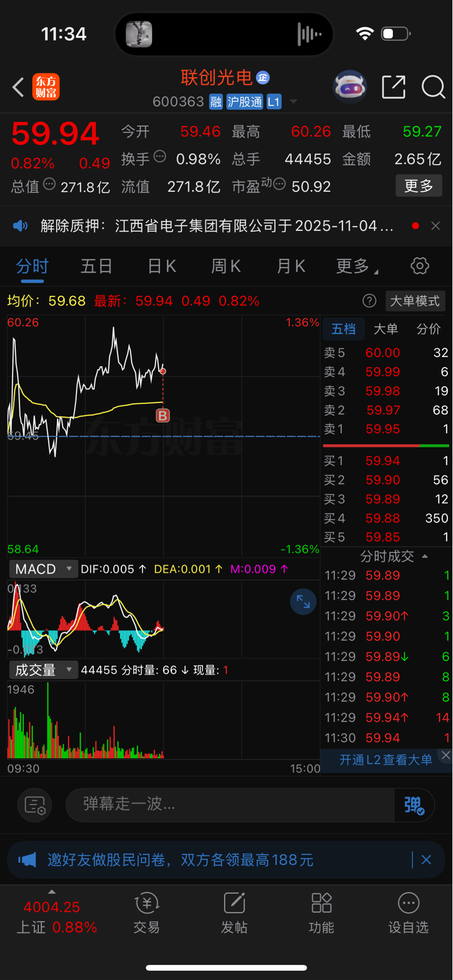Open the search magnifier icon

[x=433, y=87]
